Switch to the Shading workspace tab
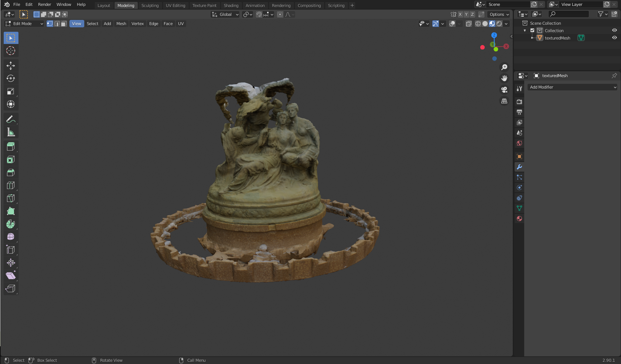This screenshot has width=621, height=364. [231, 6]
